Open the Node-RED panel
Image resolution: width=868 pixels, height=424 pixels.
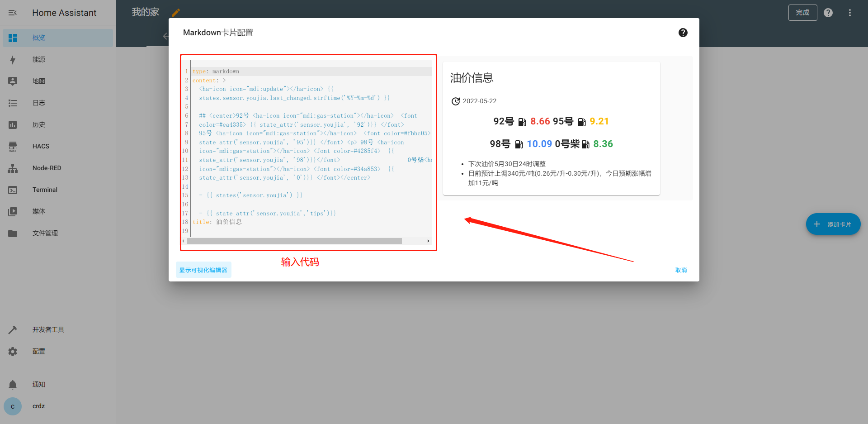click(47, 168)
